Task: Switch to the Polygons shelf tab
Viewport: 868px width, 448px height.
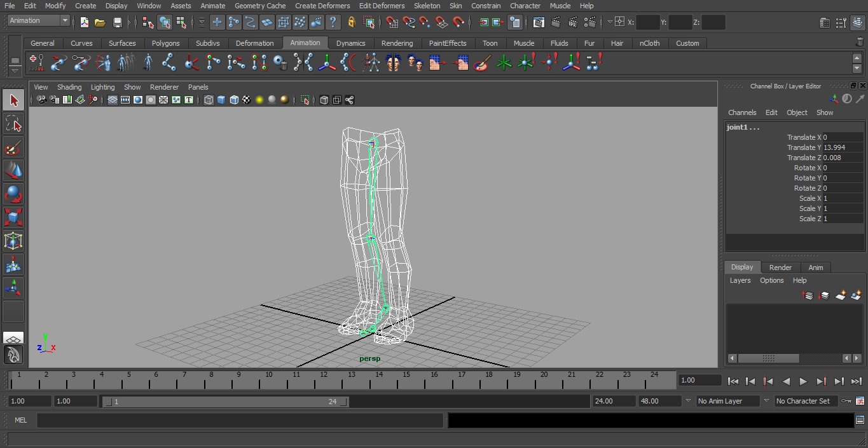Action: pos(165,43)
